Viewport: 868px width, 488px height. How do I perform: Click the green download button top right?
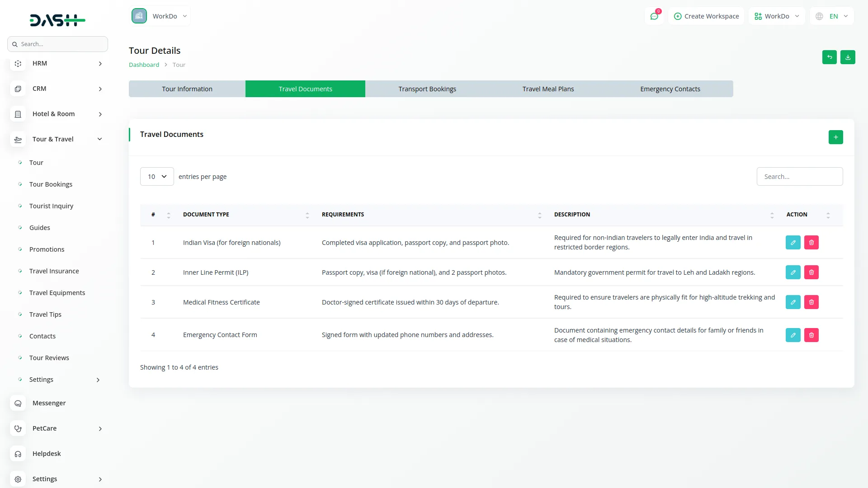848,57
